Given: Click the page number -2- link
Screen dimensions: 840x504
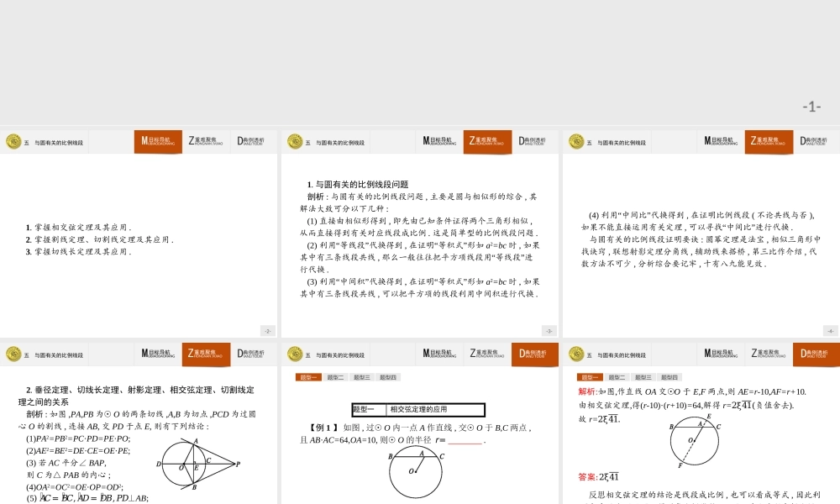Looking at the screenshot, I should pos(268,330).
